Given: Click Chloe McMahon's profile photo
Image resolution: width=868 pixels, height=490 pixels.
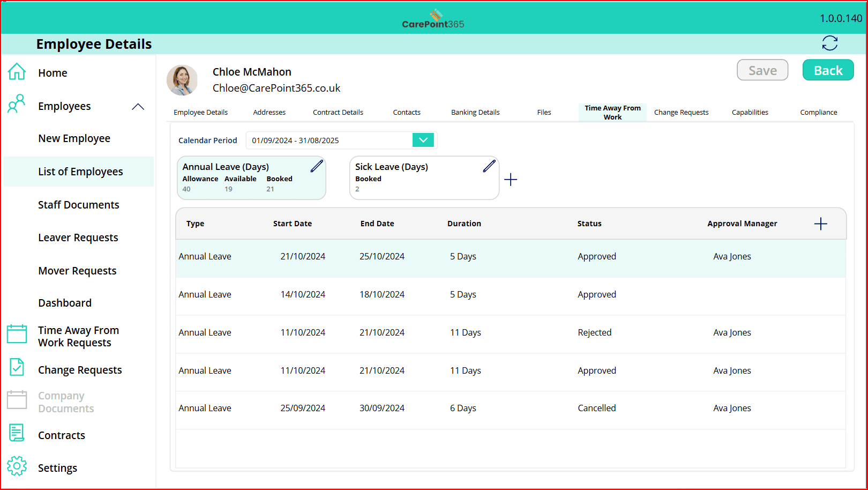Looking at the screenshot, I should click(x=182, y=80).
